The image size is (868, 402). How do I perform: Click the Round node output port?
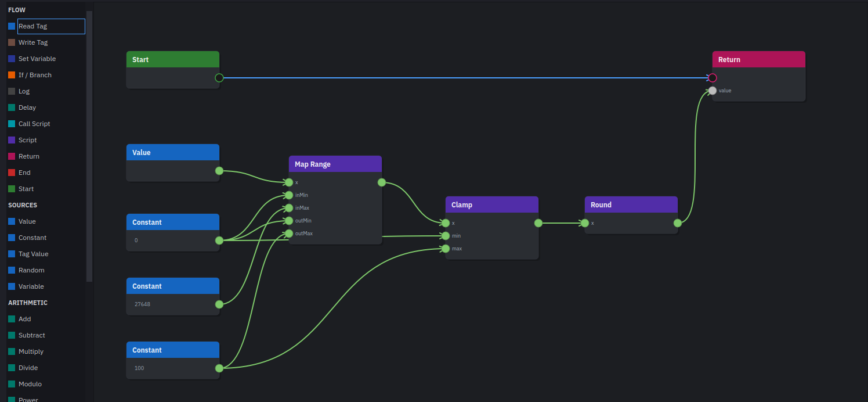tap(678, 223)
